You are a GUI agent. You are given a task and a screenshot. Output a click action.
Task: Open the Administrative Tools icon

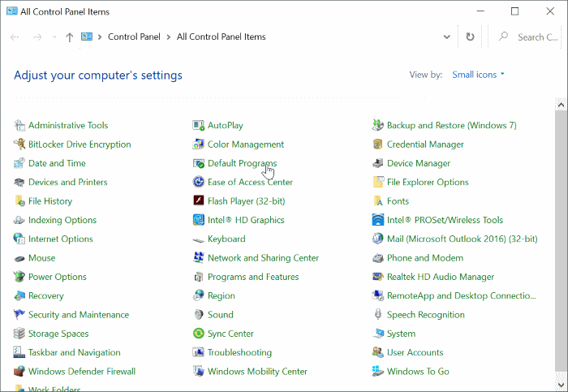pyautogui.click(x=19, y=125)
